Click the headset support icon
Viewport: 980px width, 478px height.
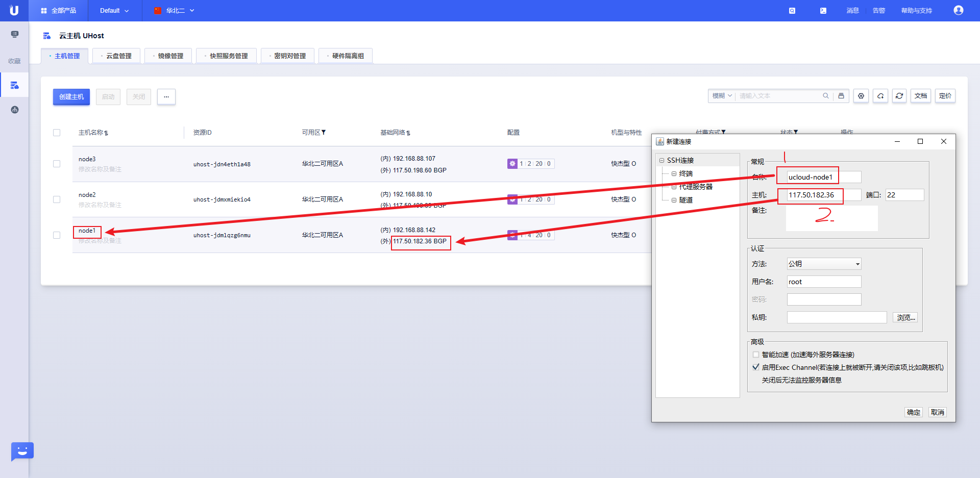pos(880,96)
